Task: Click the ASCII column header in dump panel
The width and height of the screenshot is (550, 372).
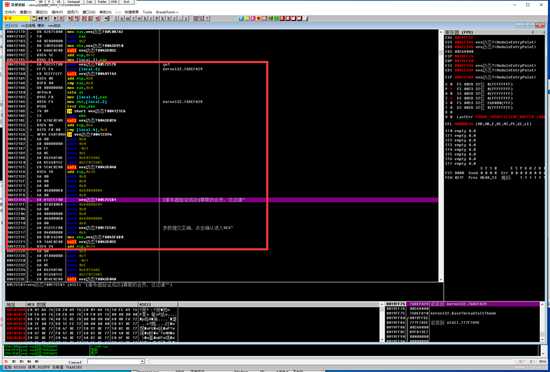Action: (x=158, y=304)
